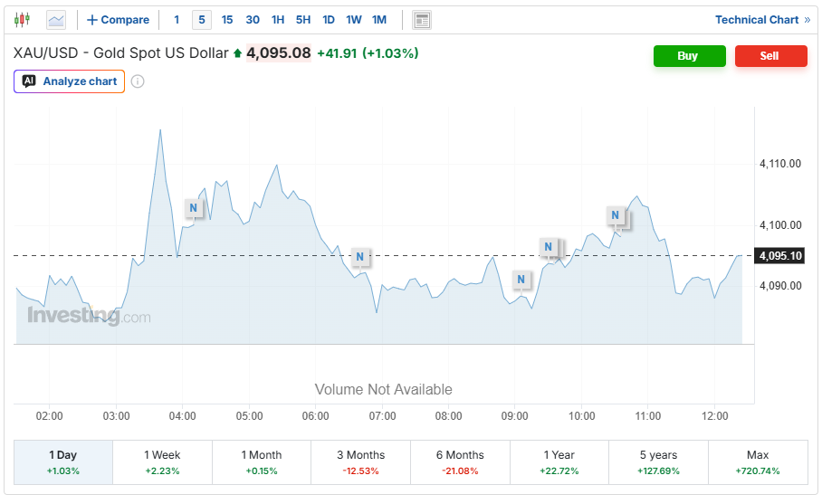Switch to the 1W interval
822x504 pixels.
pyautogui.click(x=354, y=20)
